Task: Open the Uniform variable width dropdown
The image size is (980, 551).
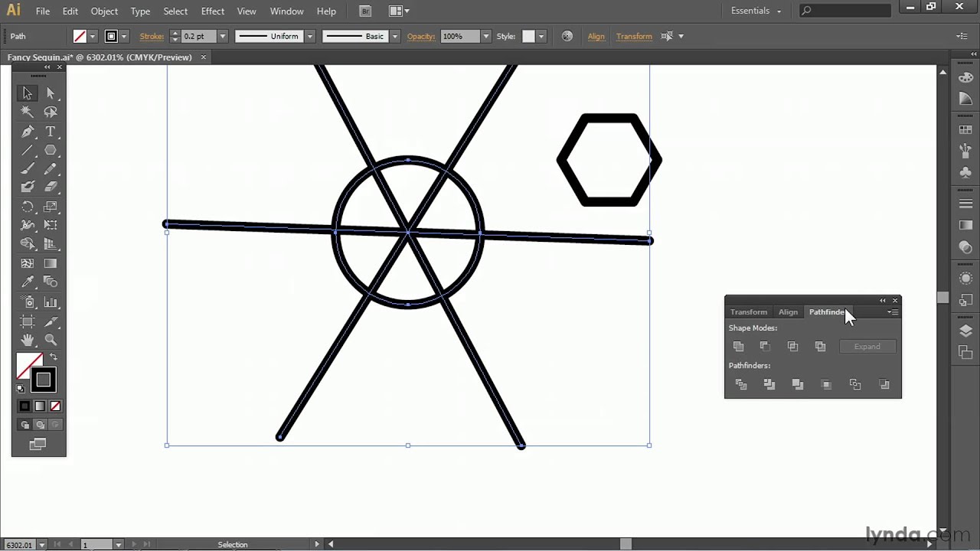Action: (309, 36)
